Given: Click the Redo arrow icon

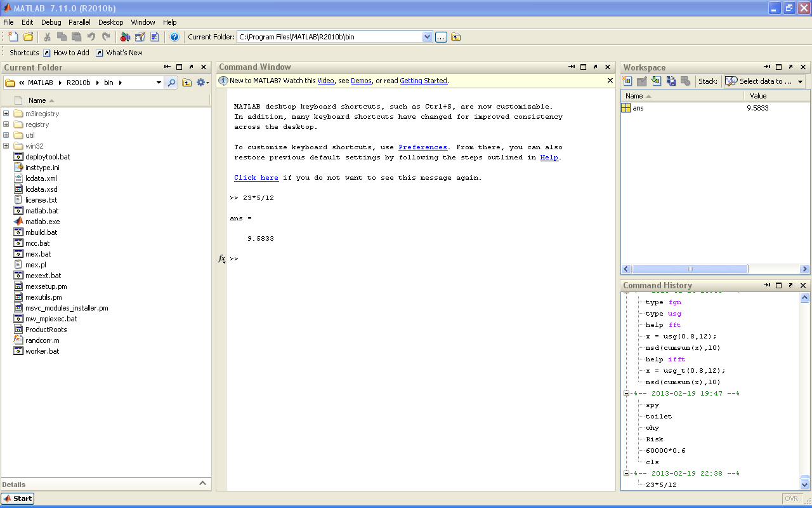Looking at the screenshot, I should pyautogui.click(x=106, y=37).
